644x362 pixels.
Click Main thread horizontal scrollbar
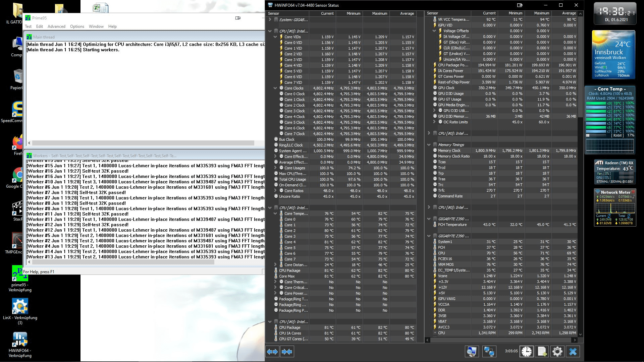(x=144, y=143)
